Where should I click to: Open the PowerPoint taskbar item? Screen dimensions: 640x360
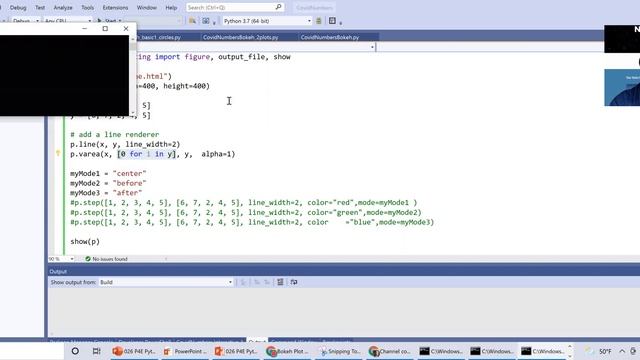pyautogui.click(x=185, y=351)
